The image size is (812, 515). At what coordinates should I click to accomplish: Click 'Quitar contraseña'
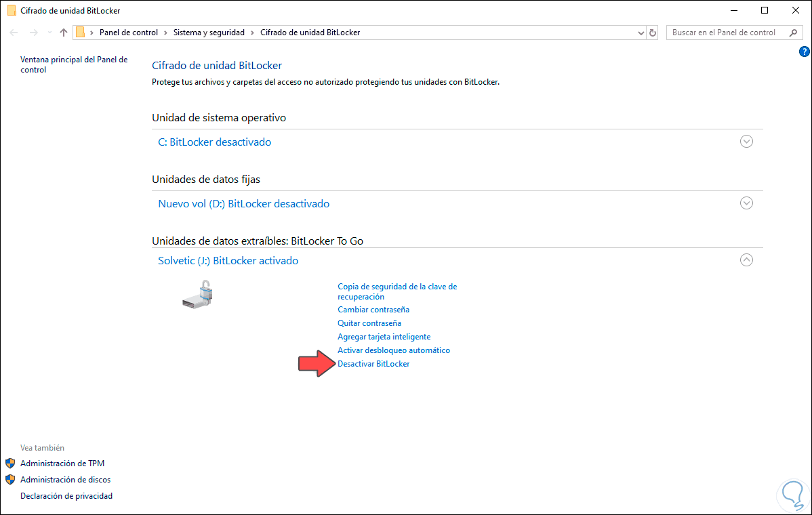point(369,323)
